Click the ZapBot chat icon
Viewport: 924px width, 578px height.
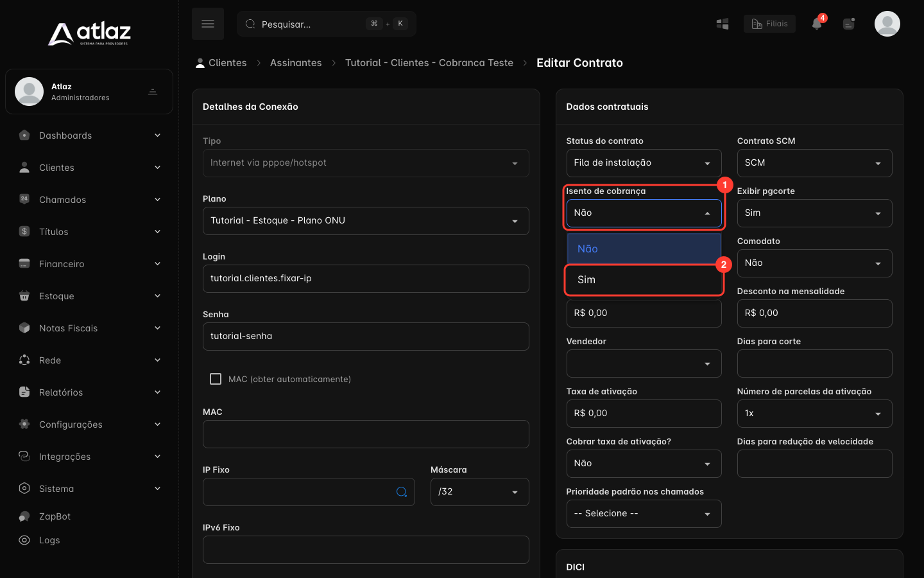[24, 516]
